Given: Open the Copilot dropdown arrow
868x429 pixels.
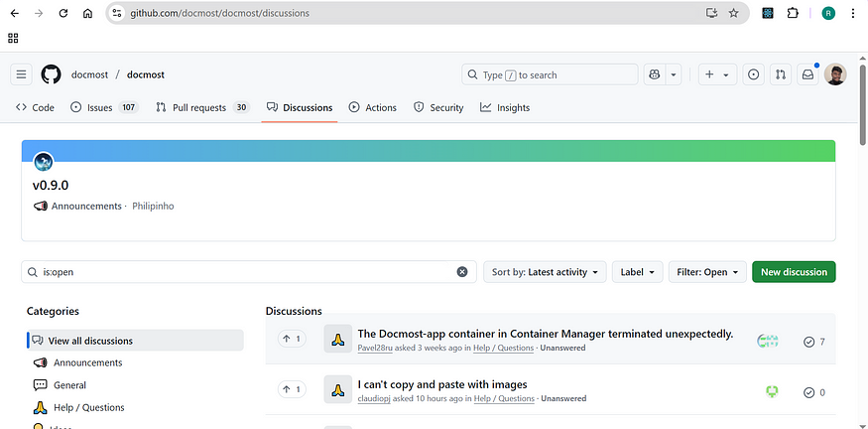Looking at the screenshot, I should click(674, 74).
